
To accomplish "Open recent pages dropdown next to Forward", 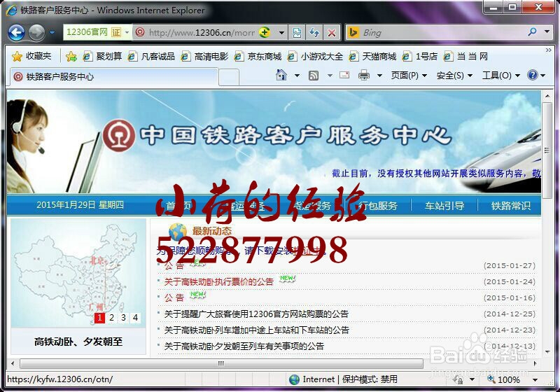I will [x=52, y=33].
